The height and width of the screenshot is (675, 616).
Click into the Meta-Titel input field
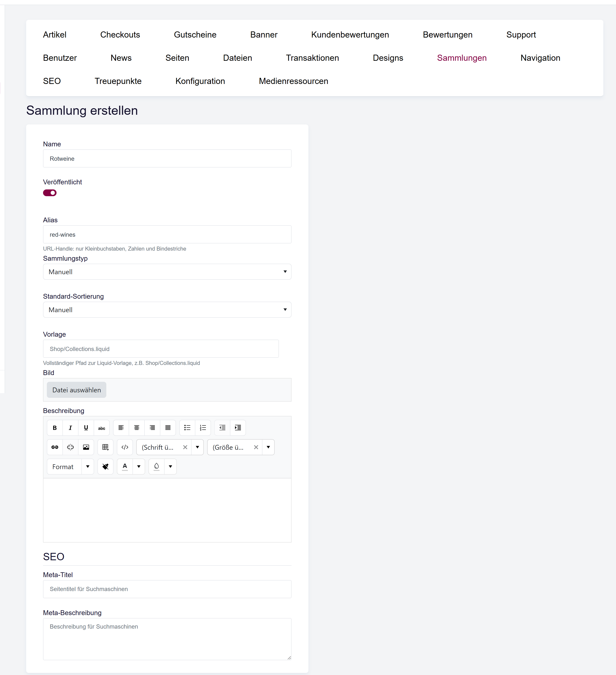(167, 589)
